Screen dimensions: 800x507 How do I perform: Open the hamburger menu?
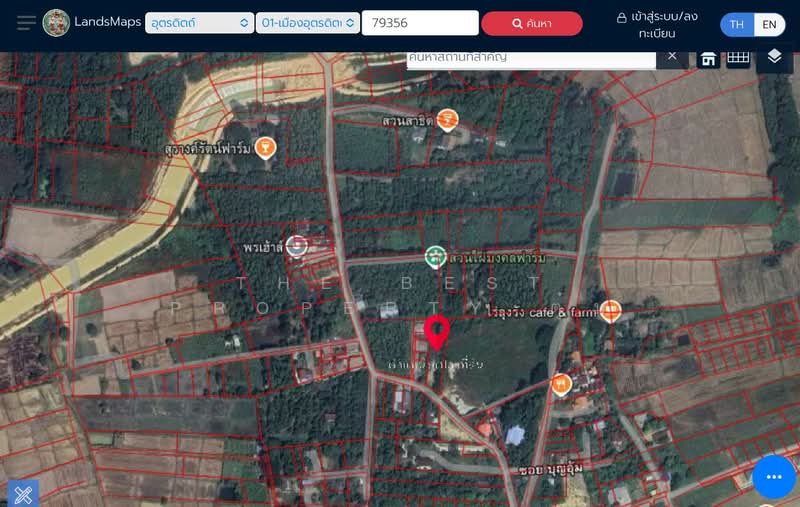26,22
